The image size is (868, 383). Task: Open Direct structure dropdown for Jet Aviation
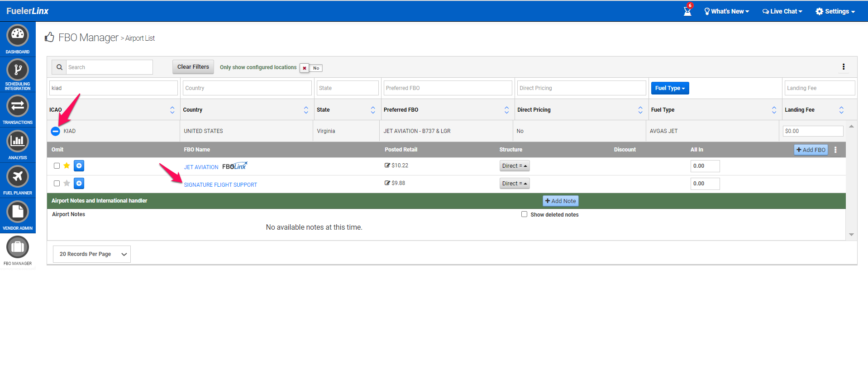coord(515,166)
